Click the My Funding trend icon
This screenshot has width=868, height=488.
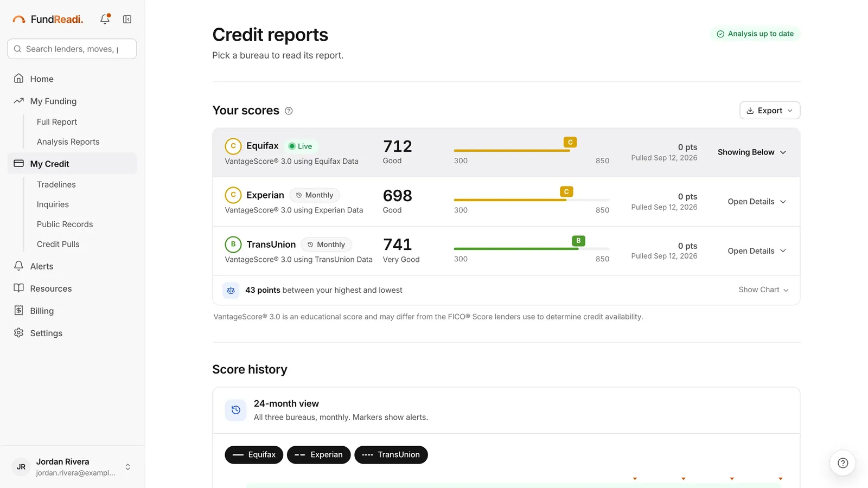pyautogui.click(x=19, y=101)
